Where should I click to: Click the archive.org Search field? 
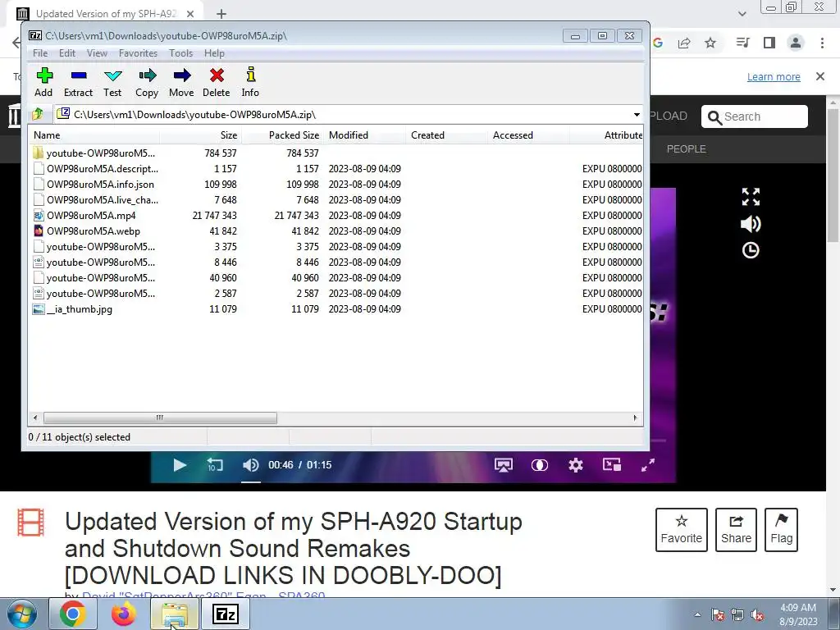(755, 116)
